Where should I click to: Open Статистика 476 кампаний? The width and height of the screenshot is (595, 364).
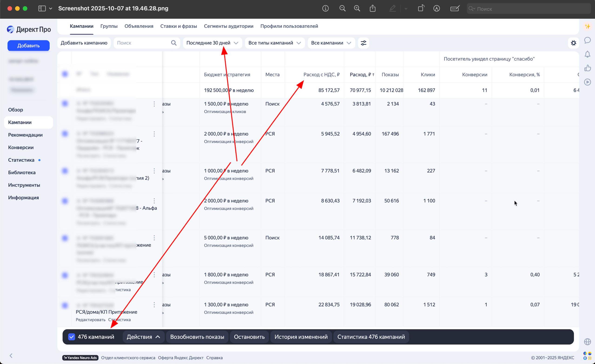click(371, 337)
